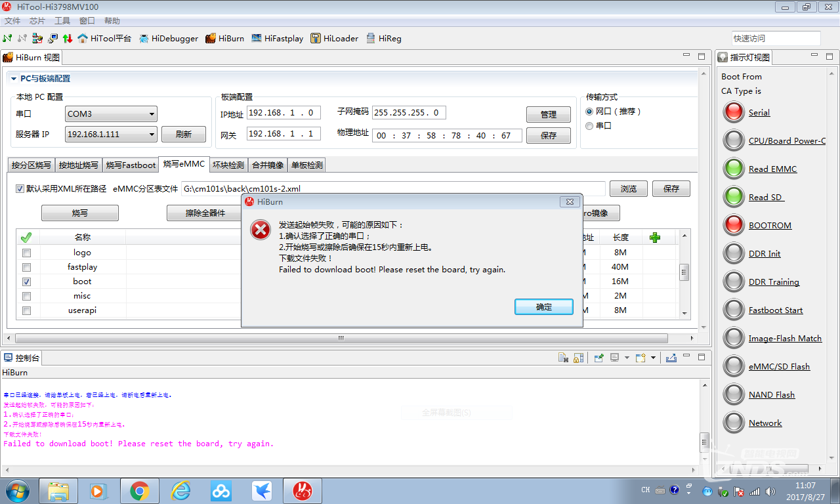This screenshot has height=504, width=840.
Task: Open the HiFastplay tool
Action: point(277,39)
